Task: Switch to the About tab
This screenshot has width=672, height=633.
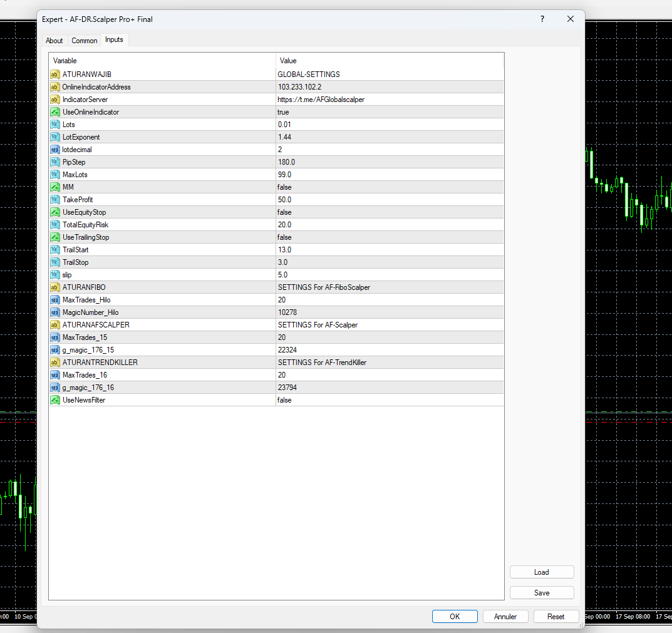Action: pos(54,41)
